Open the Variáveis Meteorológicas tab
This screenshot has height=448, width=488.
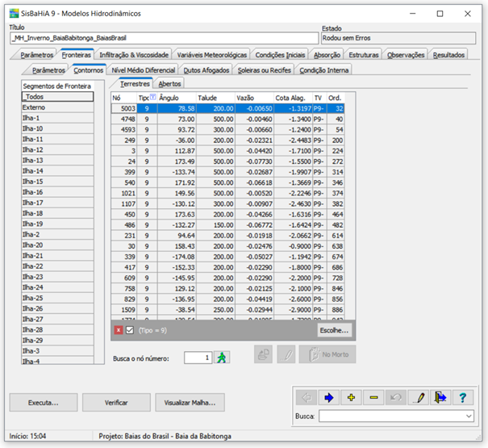pyautogui.click(x=212, y=55)
